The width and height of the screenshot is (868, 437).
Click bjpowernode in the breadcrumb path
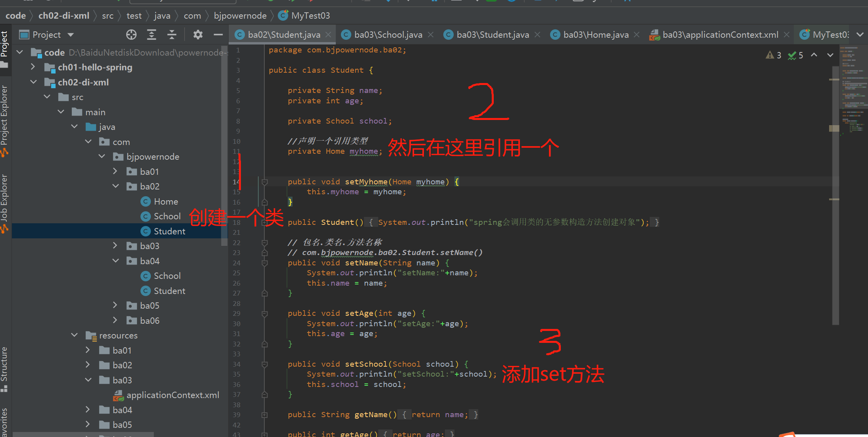tap(240, 16)
